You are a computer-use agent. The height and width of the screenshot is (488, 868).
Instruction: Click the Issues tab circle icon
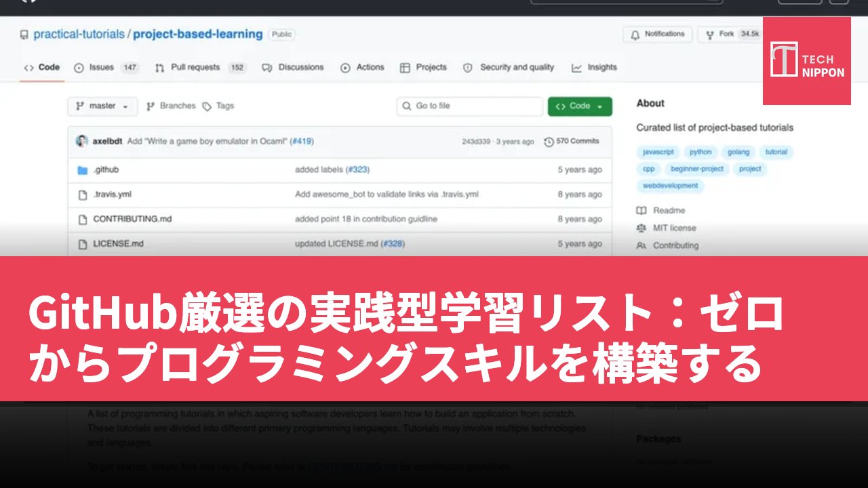coord(79,68)
